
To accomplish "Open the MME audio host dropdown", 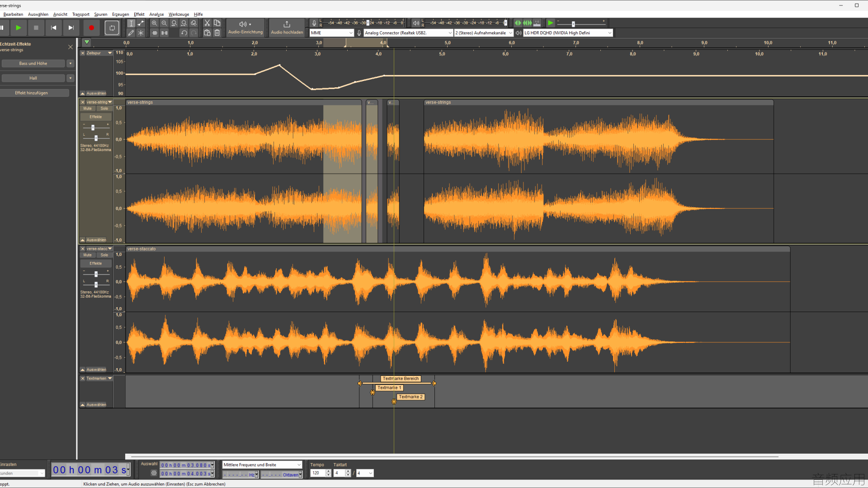I will point(331,33).
